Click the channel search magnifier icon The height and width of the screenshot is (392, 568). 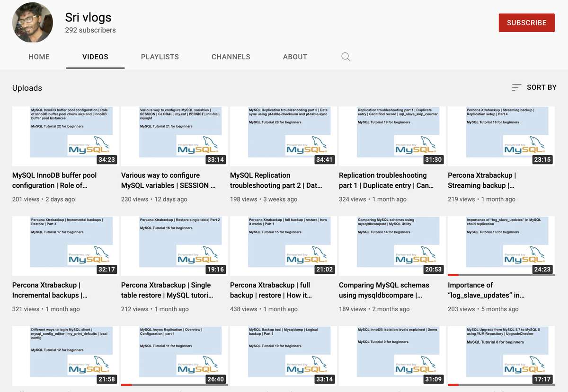pyautogui.click(x=346, y=57)
